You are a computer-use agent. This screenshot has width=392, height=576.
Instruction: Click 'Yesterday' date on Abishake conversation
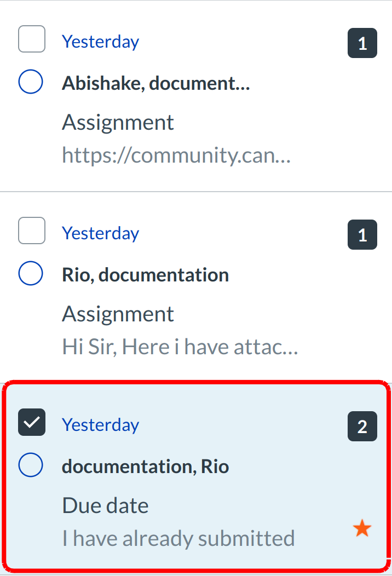tap(100, 42)
